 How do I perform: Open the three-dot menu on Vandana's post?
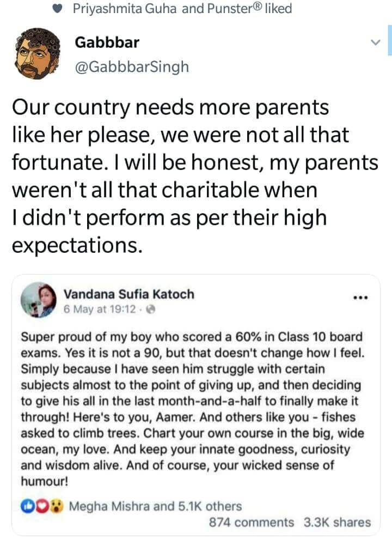[360, 298]
